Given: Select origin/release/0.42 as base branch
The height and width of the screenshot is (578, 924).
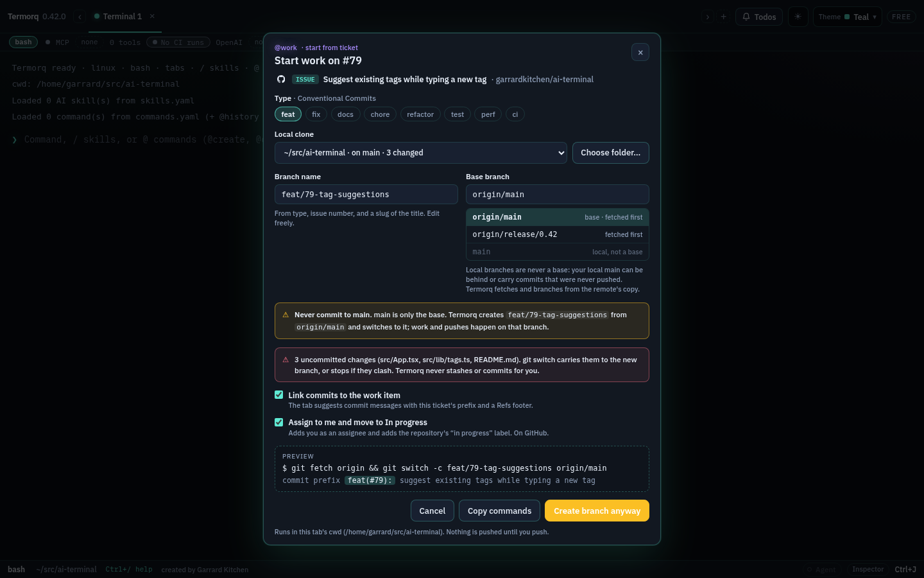Looking at the screenshot, I should click(x=558, y=234).
